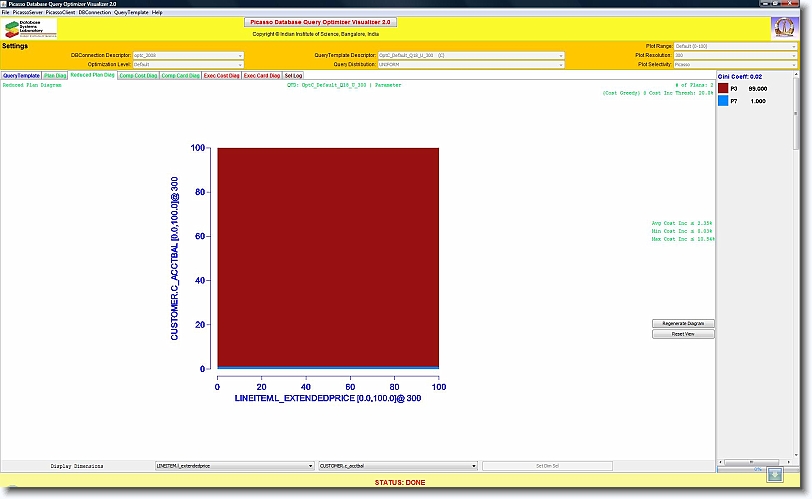Expand the Plot Resolution dropdown

point(735,55)
